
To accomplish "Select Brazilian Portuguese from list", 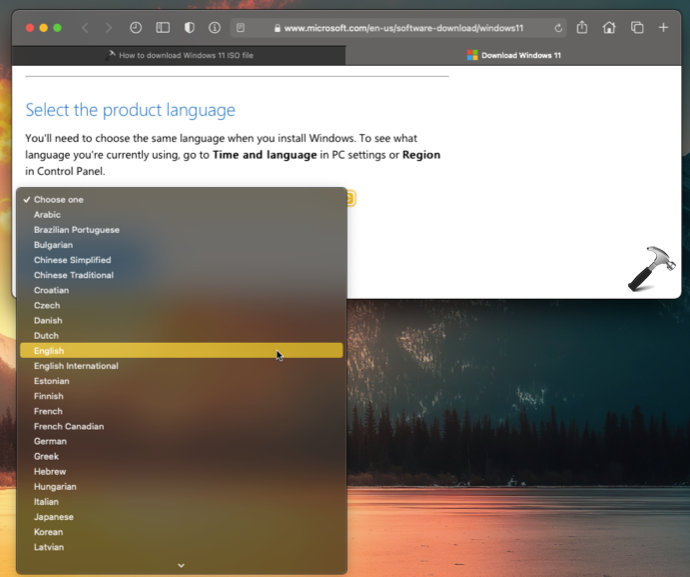I will (181, 230).
